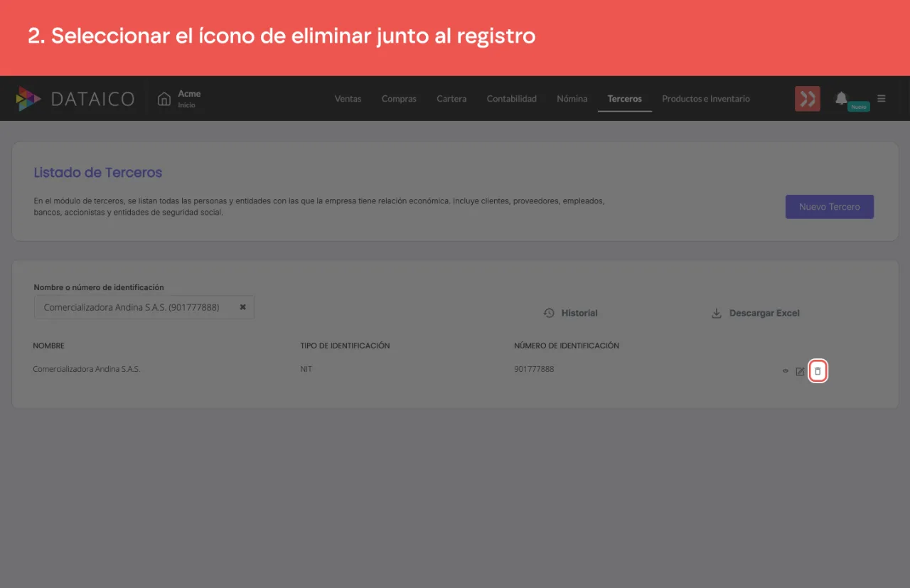Click the delete trash icon for Comercializadora Andina
This screenshot has height=588, width=910.
coord(818,371)
